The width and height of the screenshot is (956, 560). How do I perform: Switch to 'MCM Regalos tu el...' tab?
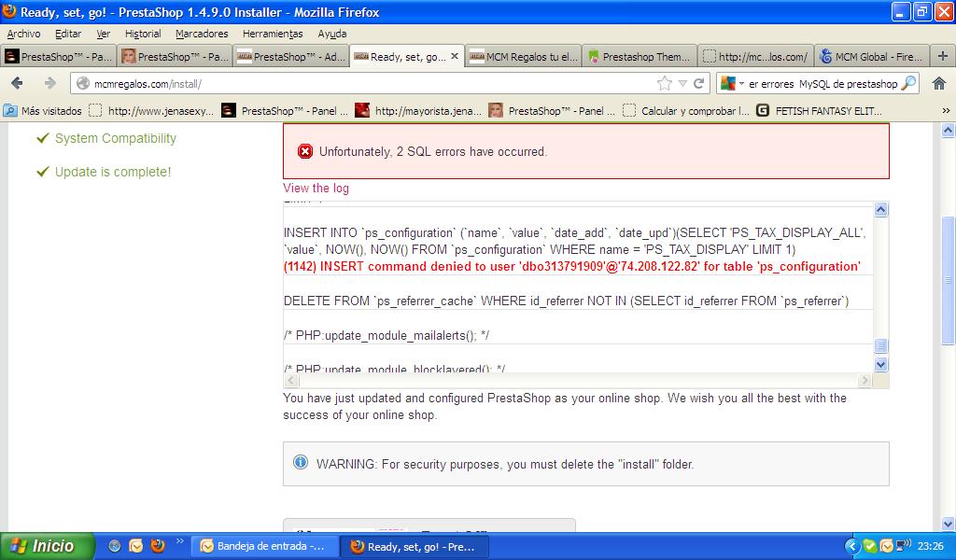click(524, 56)
